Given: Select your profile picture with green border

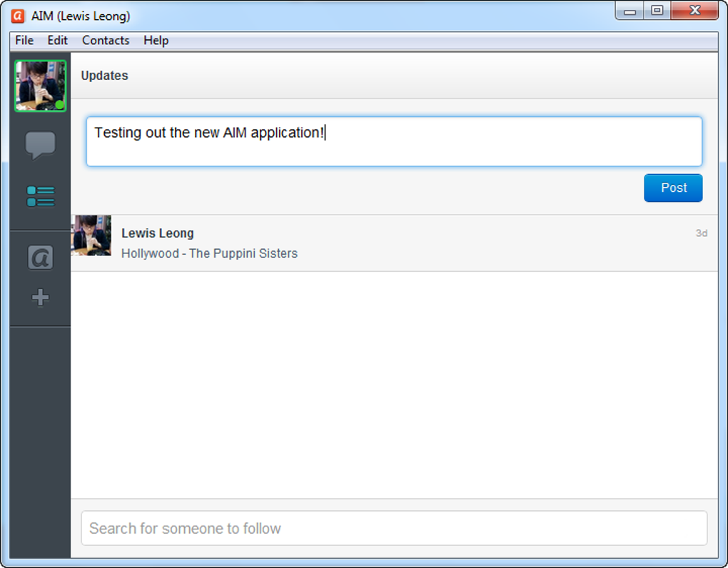Looking at the screenshot, I should (40, 84).
